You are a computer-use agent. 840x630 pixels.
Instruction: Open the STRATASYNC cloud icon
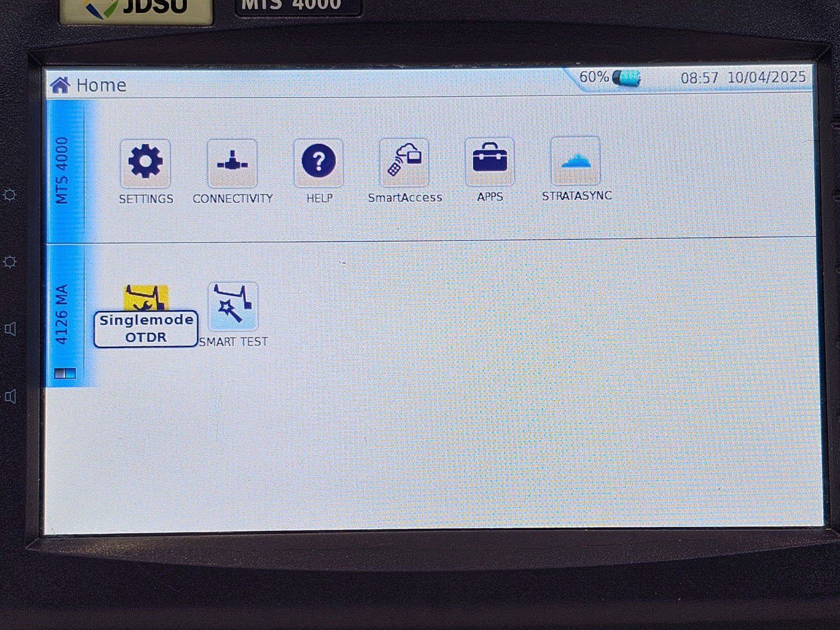point(575,161)
